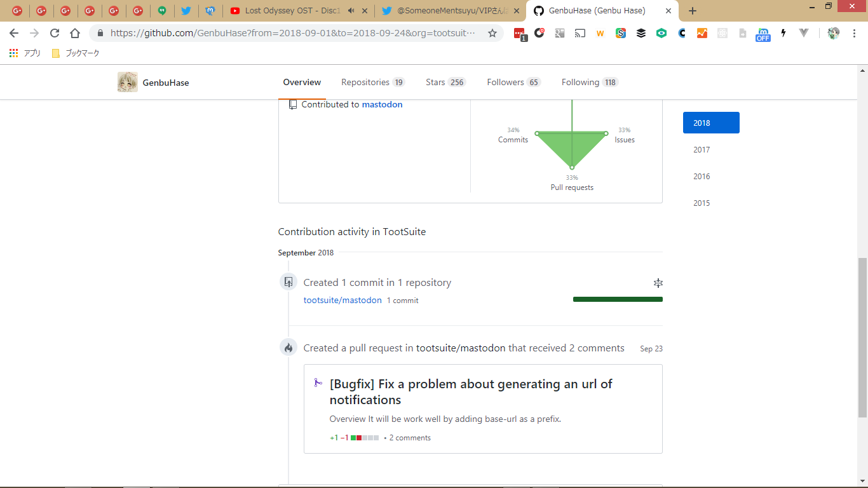
Task: Go forward with the browser forward arrow
Action: click(x=34, y=33)
